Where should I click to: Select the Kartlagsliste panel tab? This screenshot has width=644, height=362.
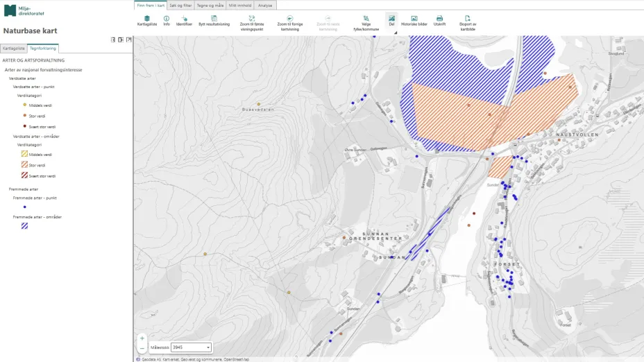[14, 49]
